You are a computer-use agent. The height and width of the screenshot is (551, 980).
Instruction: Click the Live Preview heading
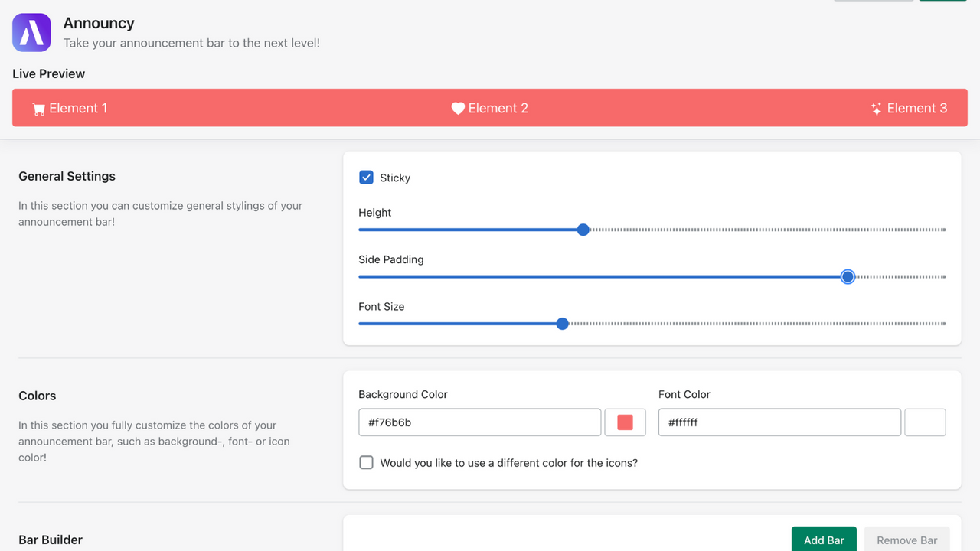[49, 73]
